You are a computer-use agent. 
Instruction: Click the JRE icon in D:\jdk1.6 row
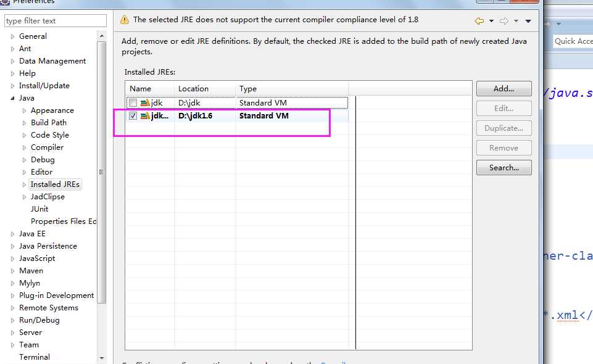145,115
